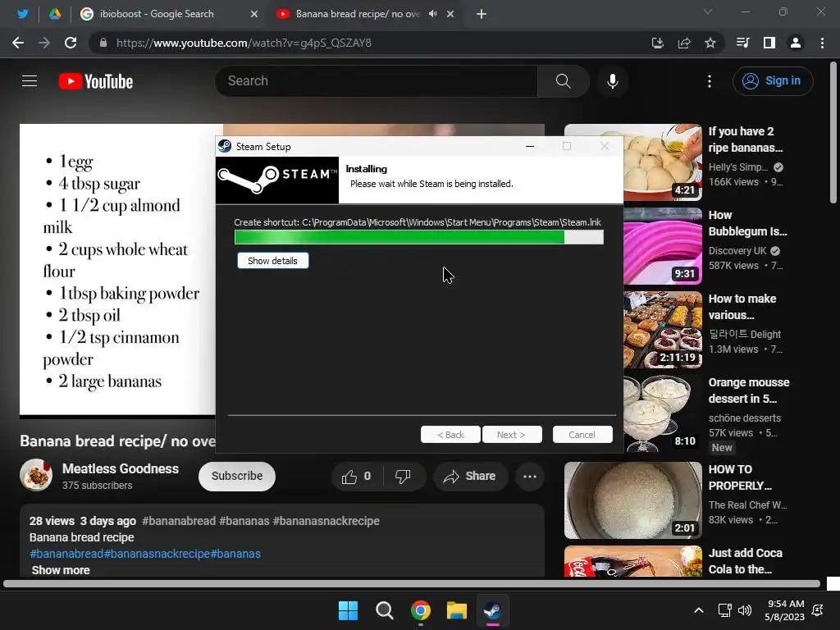The height and width of the screenshot is (630, 840).
Task: Open the Twitter pinned tab
Action: coord(22,14)
